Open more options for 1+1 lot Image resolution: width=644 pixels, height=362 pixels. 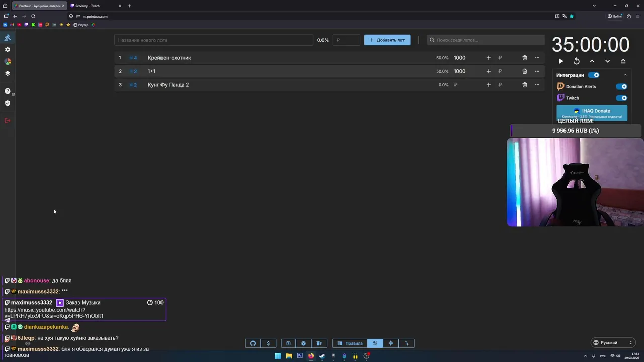click(537, 71)
